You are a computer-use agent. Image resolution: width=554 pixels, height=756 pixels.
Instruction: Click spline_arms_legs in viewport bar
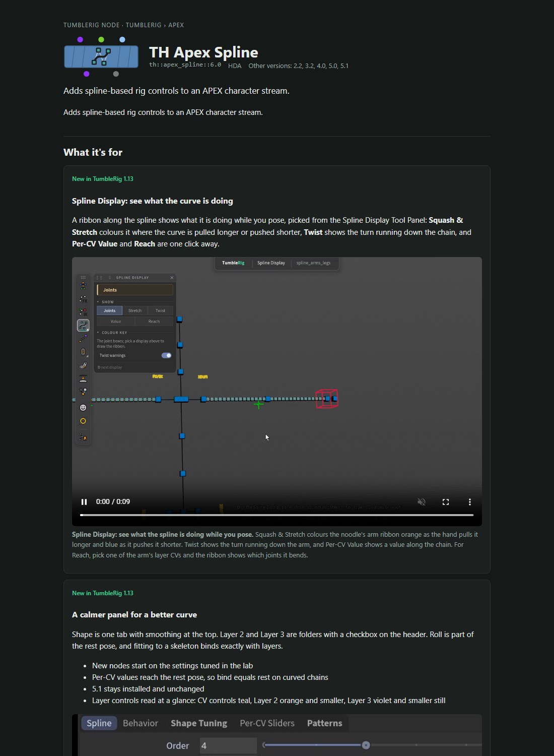pyautogui.click(x=313, y=263)
